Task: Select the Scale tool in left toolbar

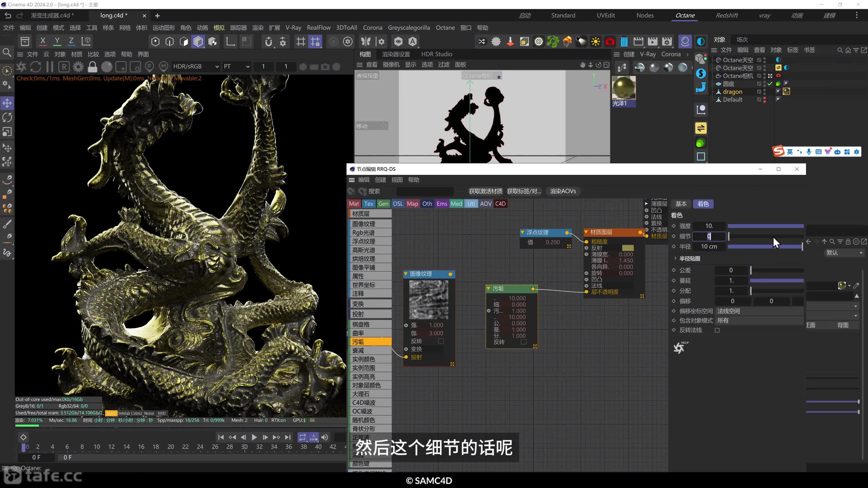Action: click(x=7, y=131)
